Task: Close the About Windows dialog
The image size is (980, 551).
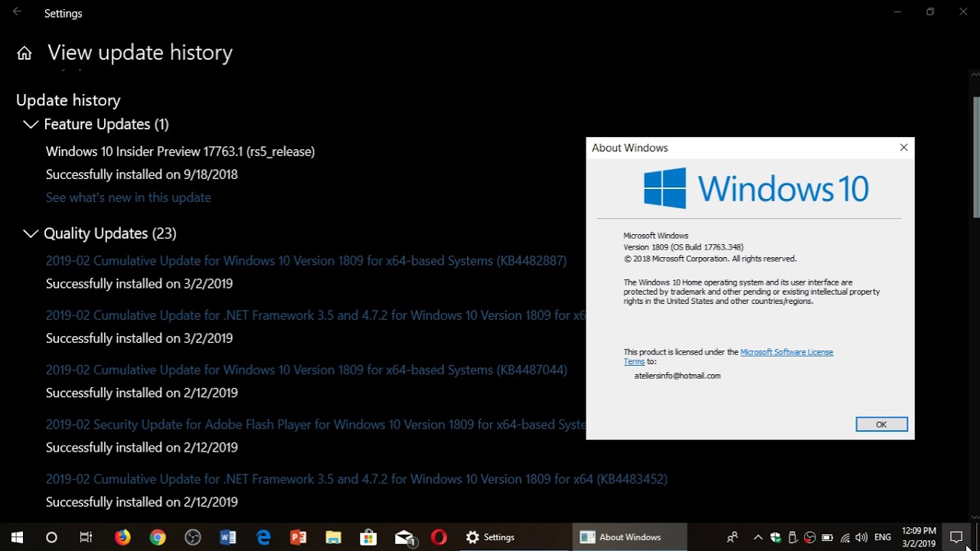Action: coord(903,148)
